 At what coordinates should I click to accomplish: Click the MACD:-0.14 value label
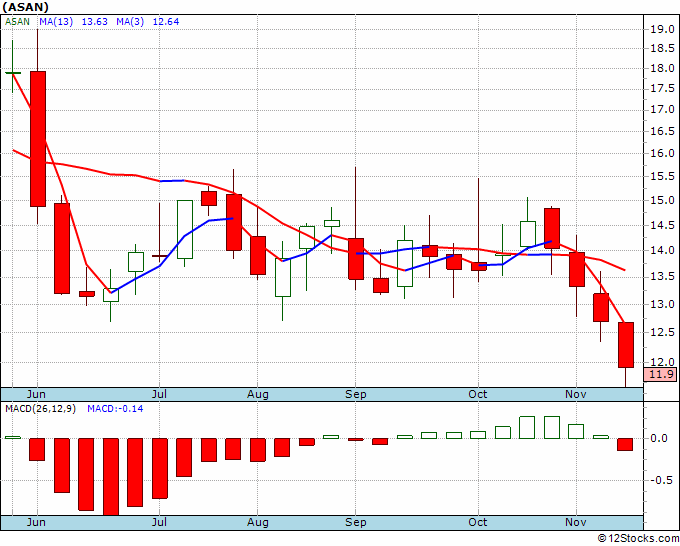point(115,409)
